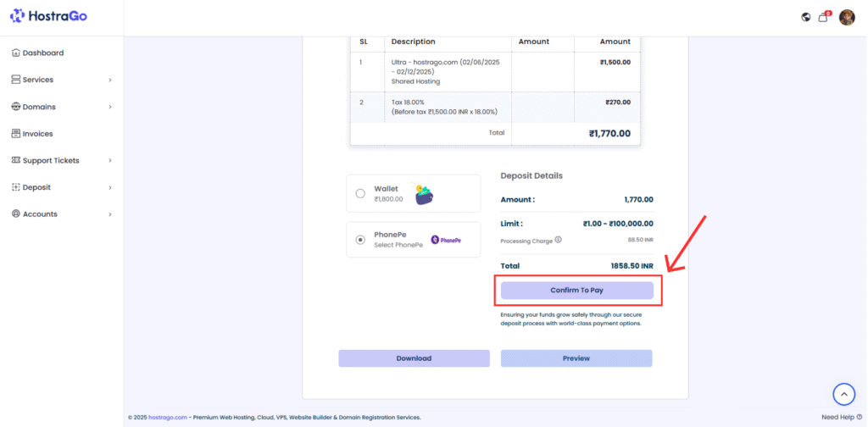Click the Shared Hosting text

415,81
